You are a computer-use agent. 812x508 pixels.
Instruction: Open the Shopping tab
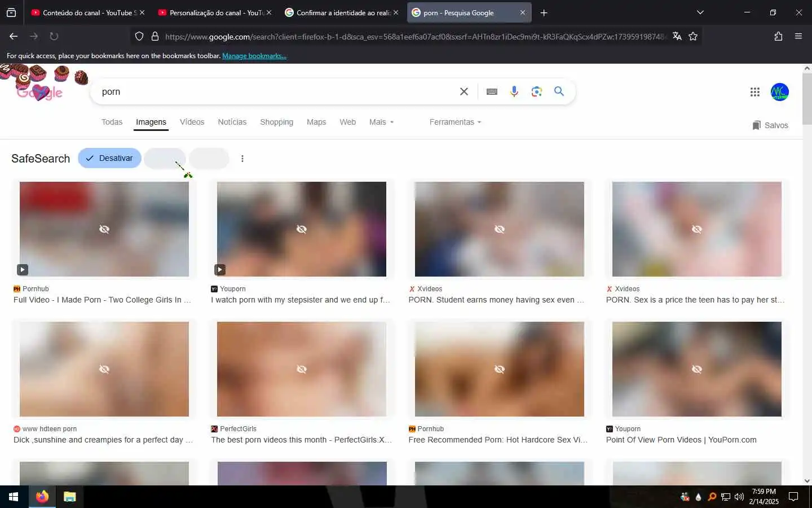coord(276,122)
